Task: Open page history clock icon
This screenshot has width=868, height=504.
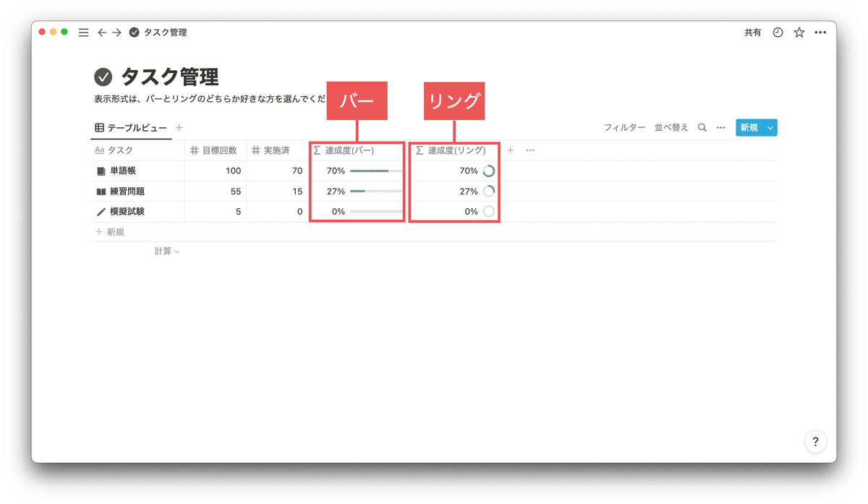Action: coord(778,33)
